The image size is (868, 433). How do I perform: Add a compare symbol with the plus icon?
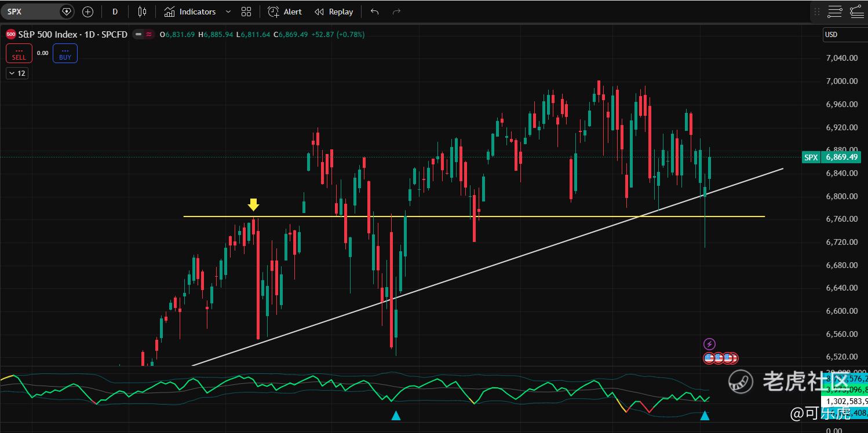[87, 12]
